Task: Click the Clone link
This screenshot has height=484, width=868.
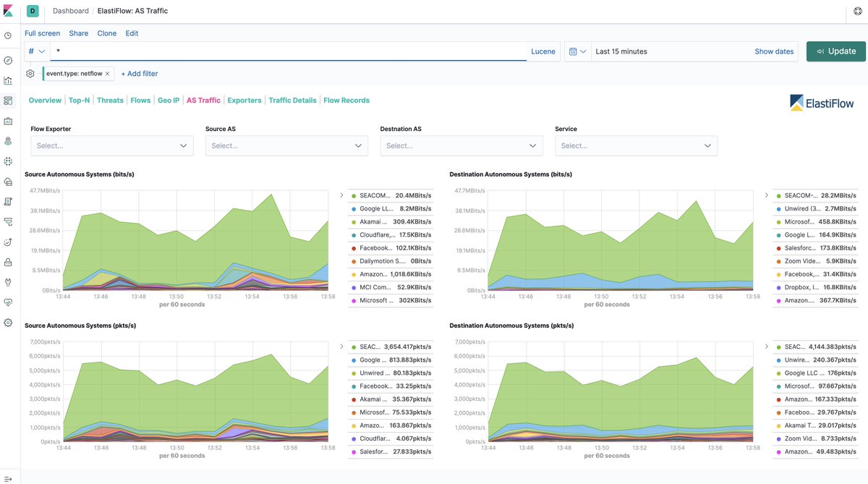Action: (x=107, y=33)
